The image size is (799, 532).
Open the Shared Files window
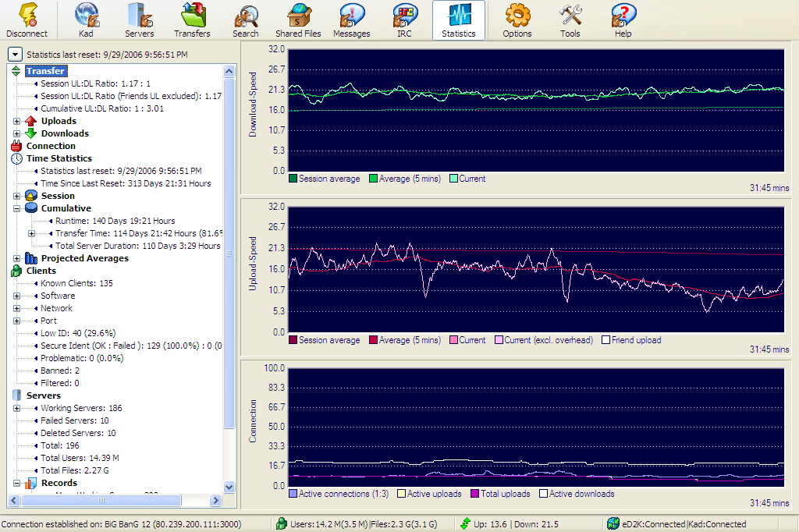tap(298, 20)
